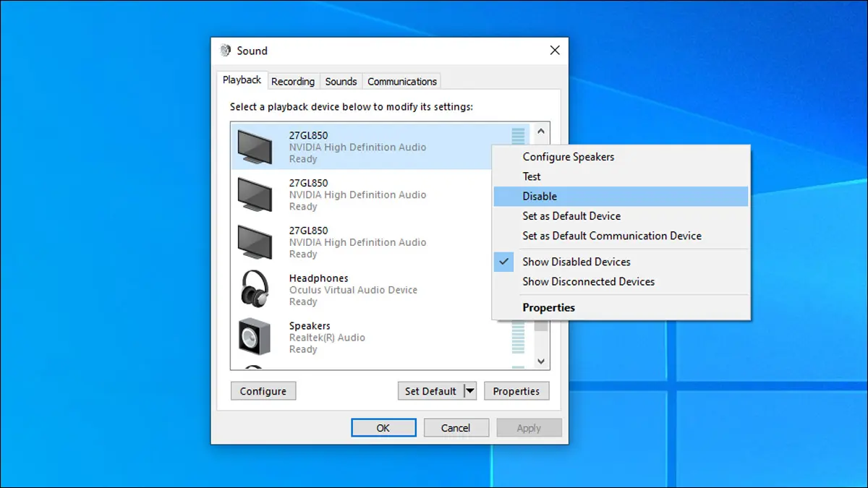Switch to the Playback tab
Screen dimensions: 868x488
tap(242, 80)
